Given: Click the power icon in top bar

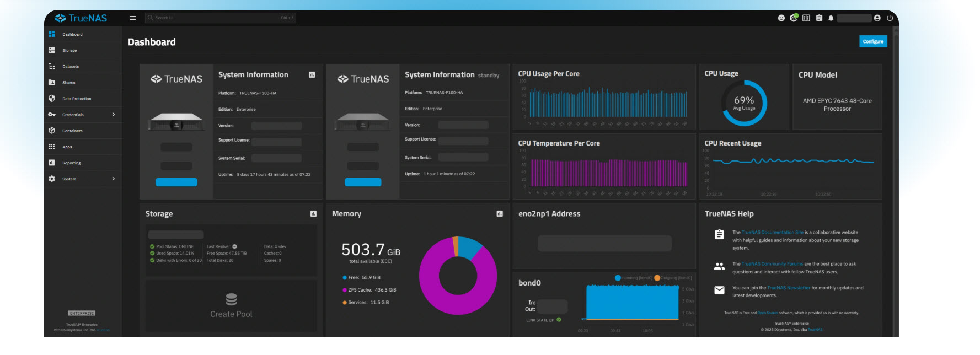Looking at the screenshot, I should click(890, 18).
